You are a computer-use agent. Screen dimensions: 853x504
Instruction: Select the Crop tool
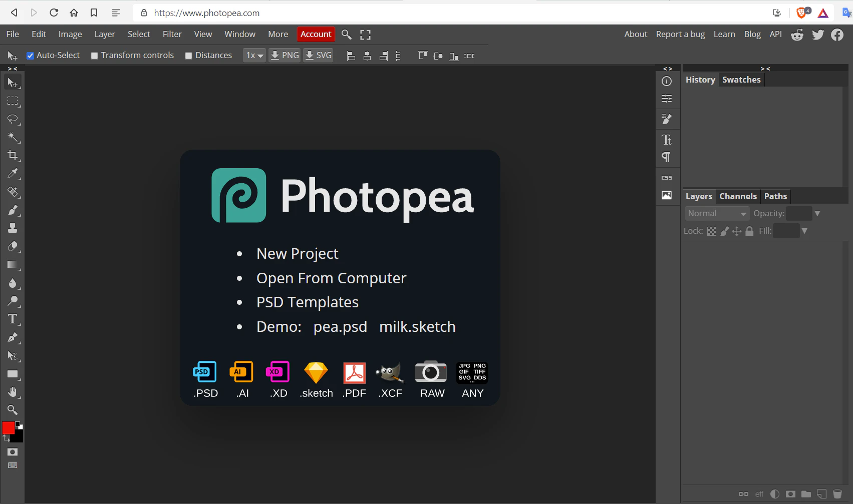[13, 155]
